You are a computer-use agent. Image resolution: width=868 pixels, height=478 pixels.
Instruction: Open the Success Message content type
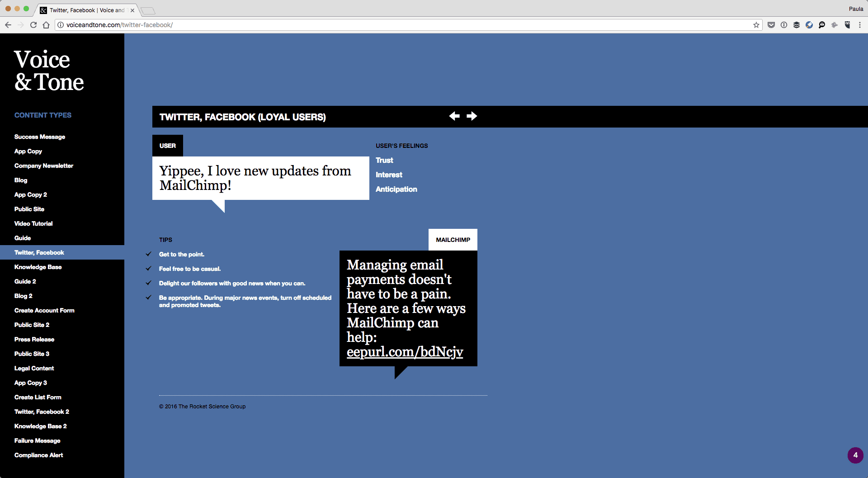click(x=40, y=137)
